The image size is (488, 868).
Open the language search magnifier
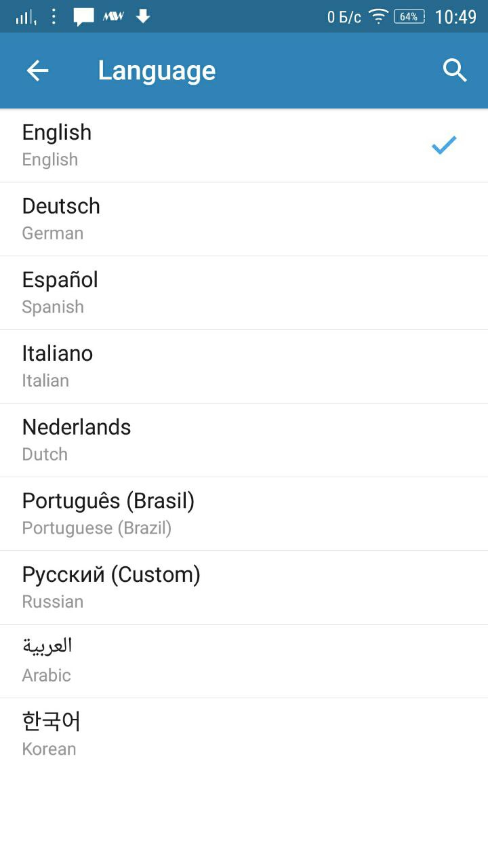pos(455,71)
